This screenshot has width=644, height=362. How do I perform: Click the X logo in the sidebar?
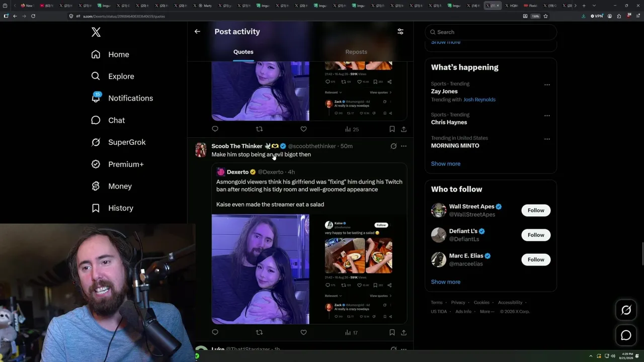96,32
